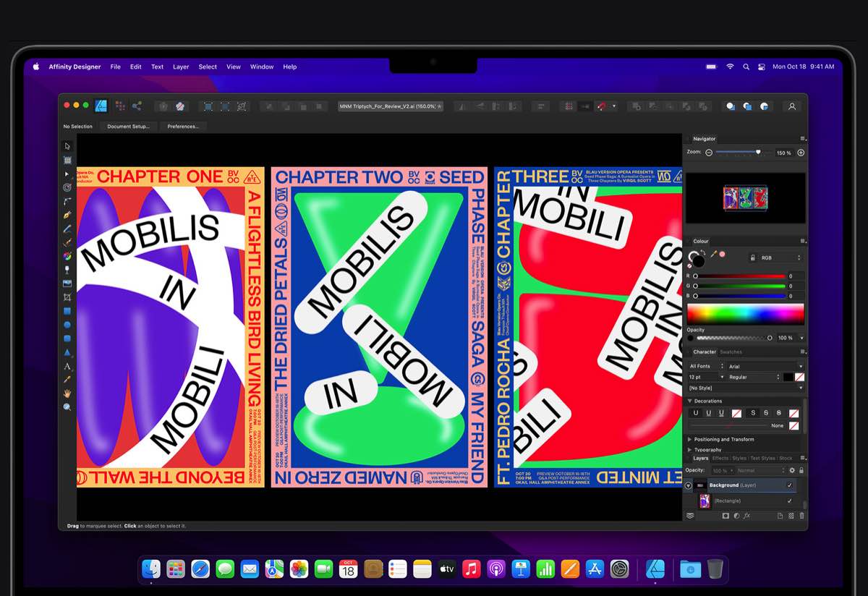Toggle visibility of Background layer checkbox

789,485
